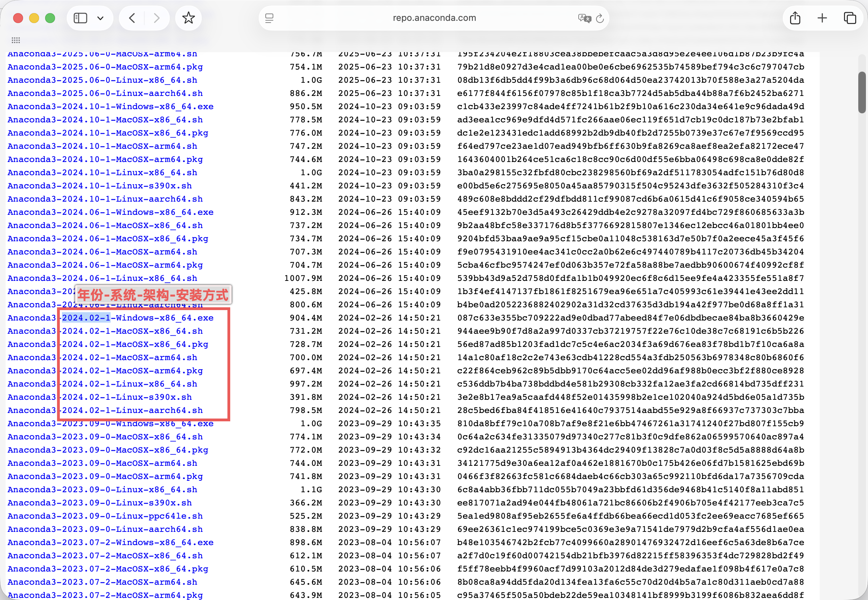Download Anaconda3-2024.02-1-MacOSX-arm64.sh
The width and height of the screenshot is (868, 600).
102,357
